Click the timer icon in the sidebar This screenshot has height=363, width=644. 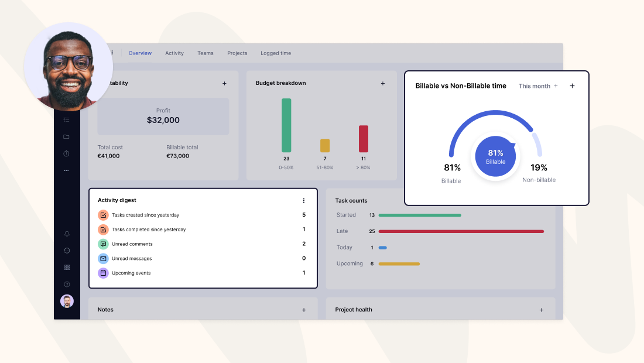point(66,153)
